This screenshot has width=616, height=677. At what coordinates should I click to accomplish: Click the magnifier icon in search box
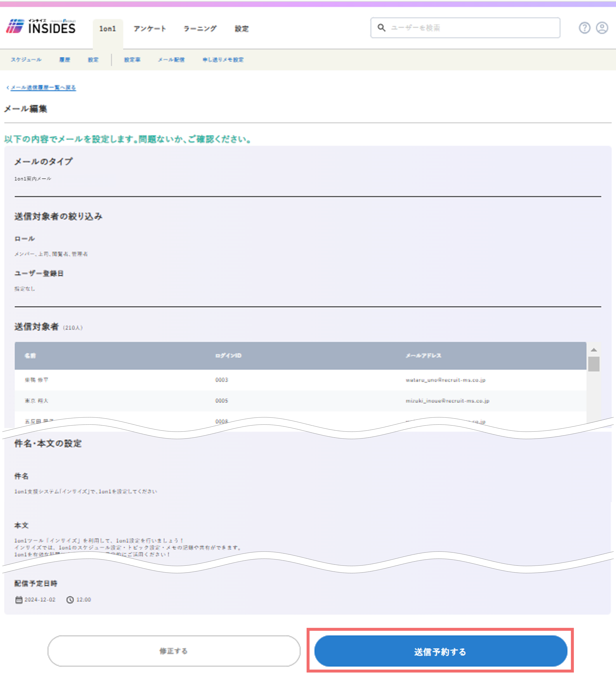[381, 28]
